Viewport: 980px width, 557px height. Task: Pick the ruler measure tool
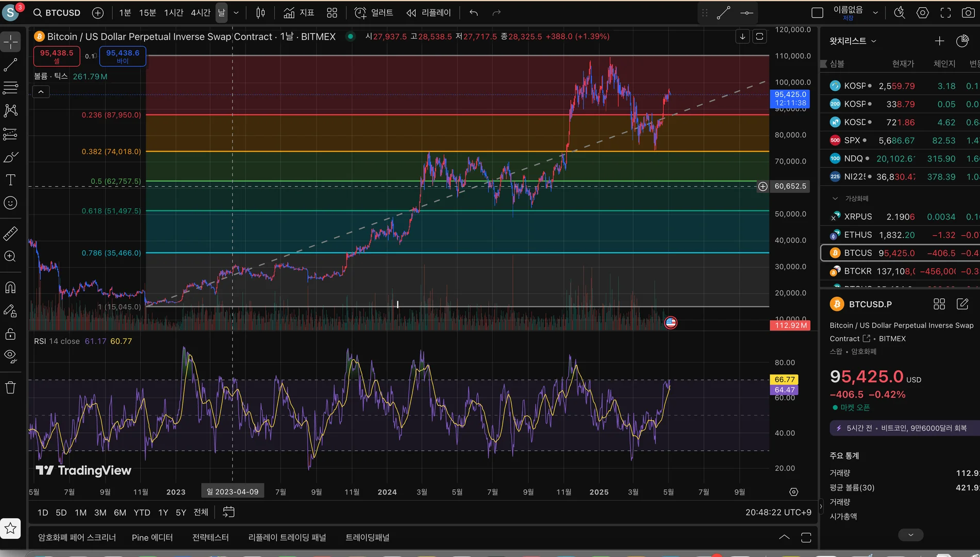[x=10, y=234]
